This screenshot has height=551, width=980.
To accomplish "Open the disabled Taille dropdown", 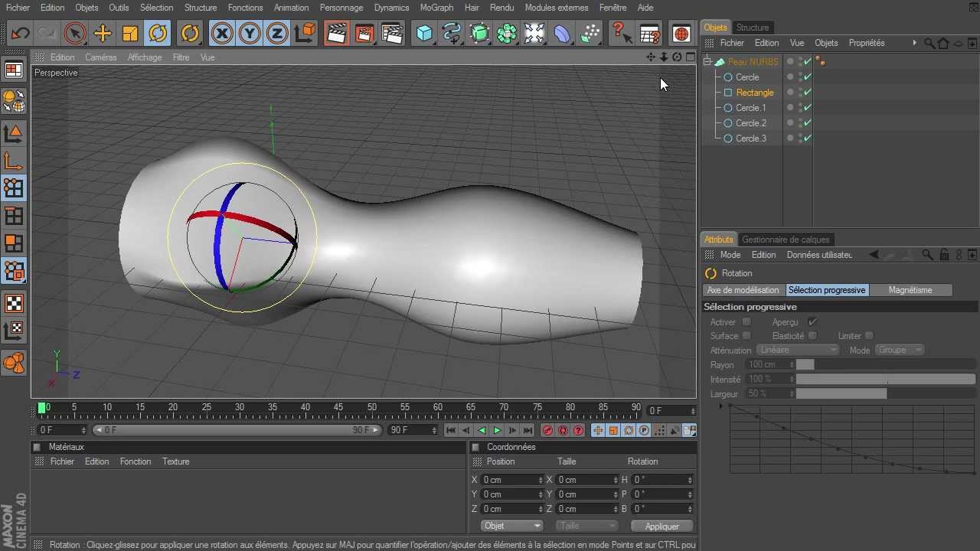I will pos(586,526).
